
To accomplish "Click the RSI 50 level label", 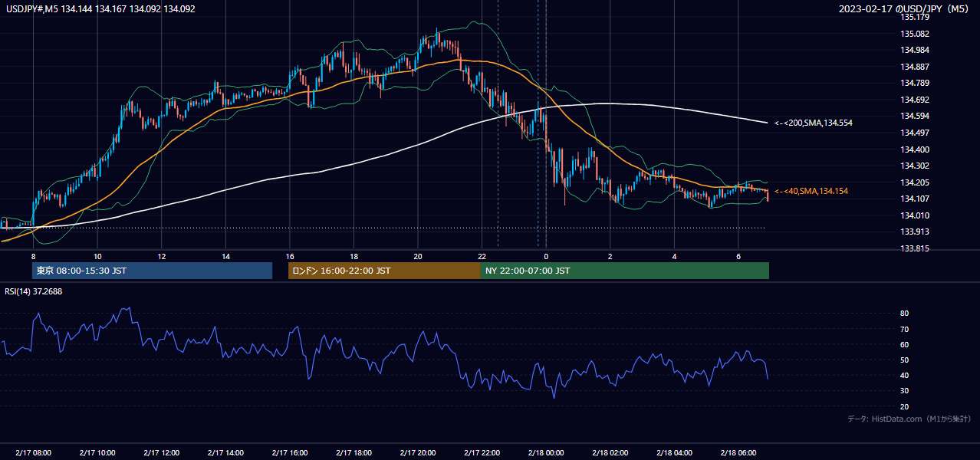I will 905,360.
